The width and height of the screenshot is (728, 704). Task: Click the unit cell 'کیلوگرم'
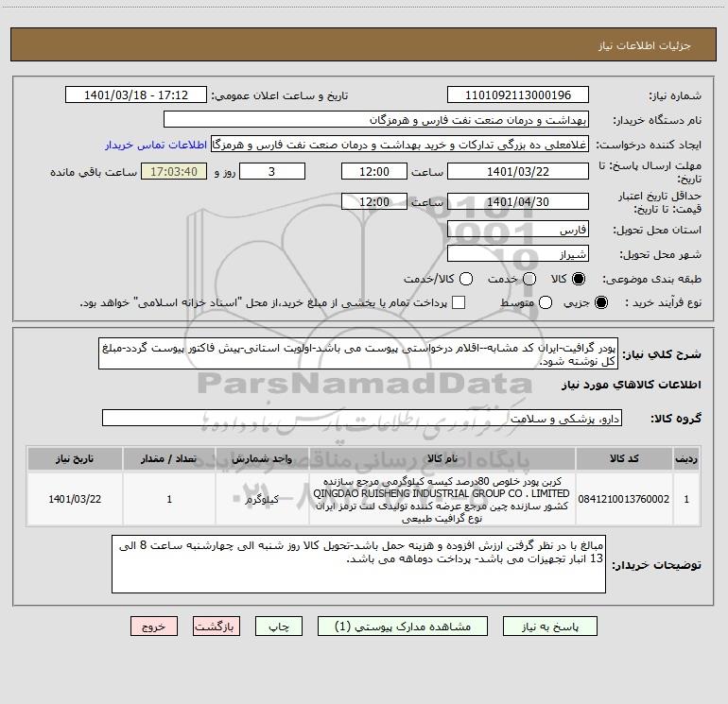coord(262,499)
